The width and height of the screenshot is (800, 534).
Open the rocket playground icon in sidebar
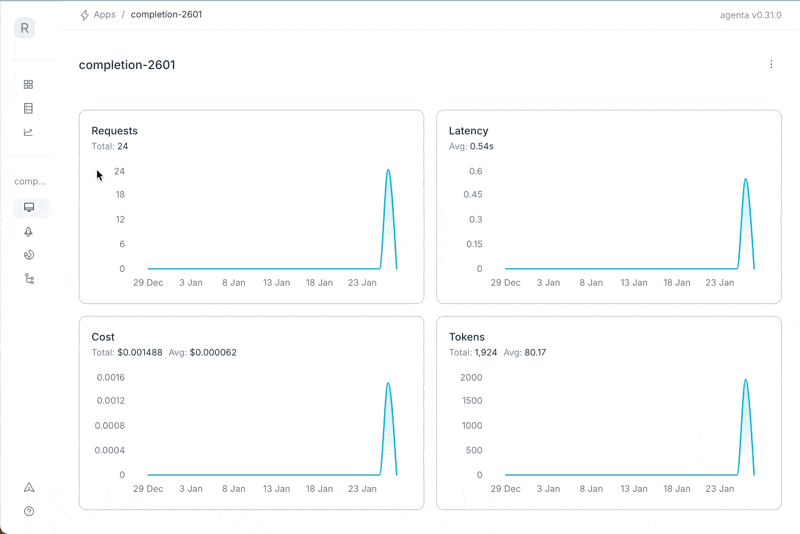pos(29,232)
